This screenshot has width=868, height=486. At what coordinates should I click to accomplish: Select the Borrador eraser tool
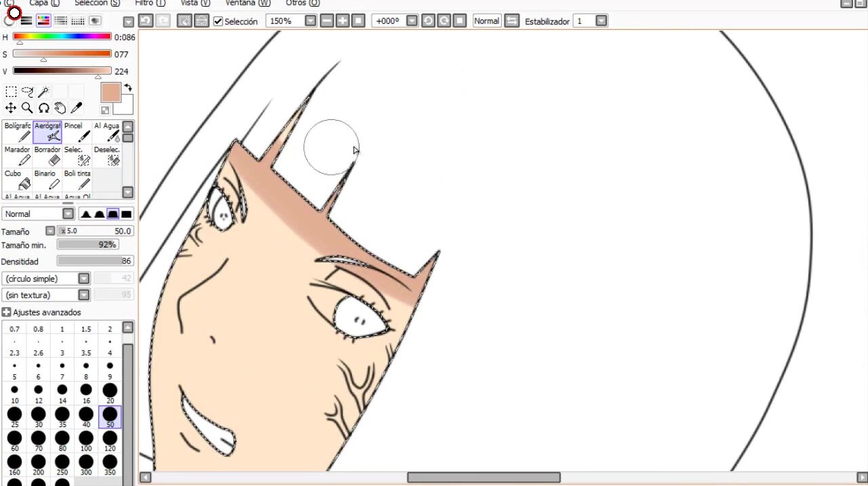[x=47, y=156]
